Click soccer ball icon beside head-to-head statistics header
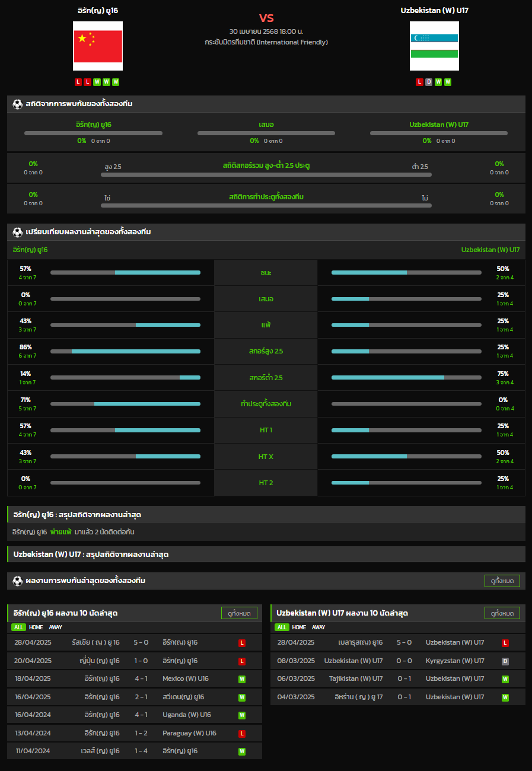Screen dimensions: 532x771 point(17,104)
